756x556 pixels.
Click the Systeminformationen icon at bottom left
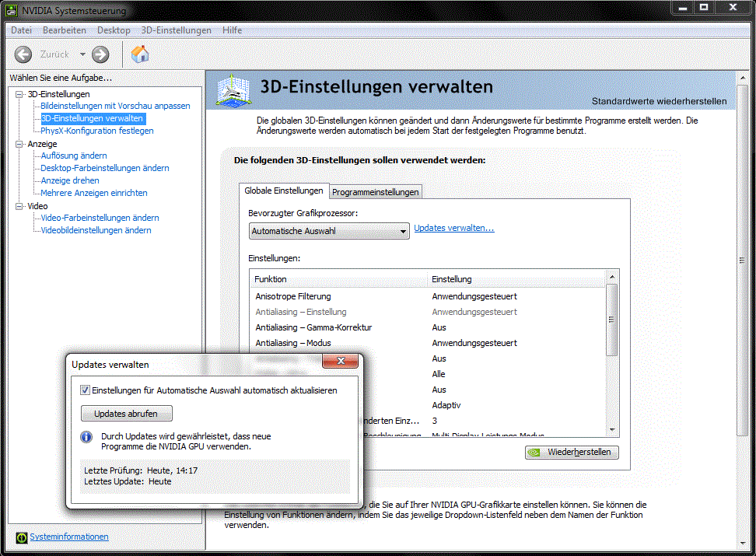[22, 537]
